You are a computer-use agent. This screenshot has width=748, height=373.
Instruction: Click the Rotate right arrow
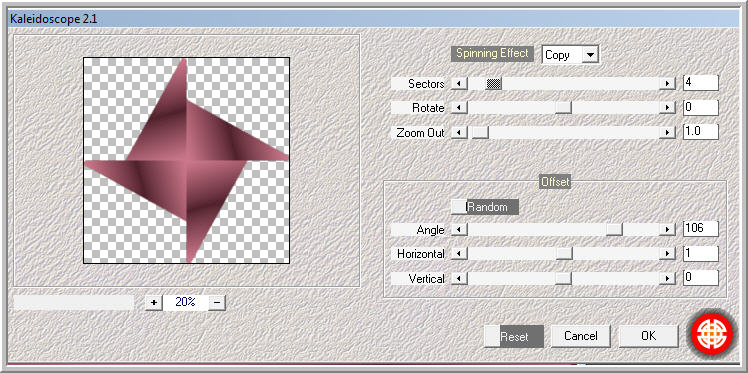[668, 108]
